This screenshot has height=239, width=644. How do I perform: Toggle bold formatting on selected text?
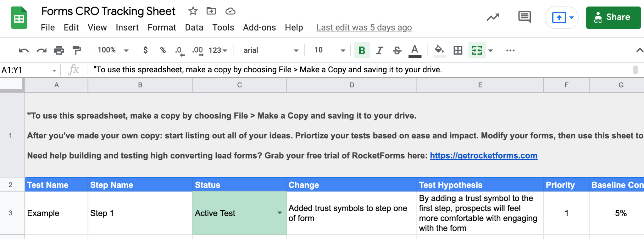362,50
